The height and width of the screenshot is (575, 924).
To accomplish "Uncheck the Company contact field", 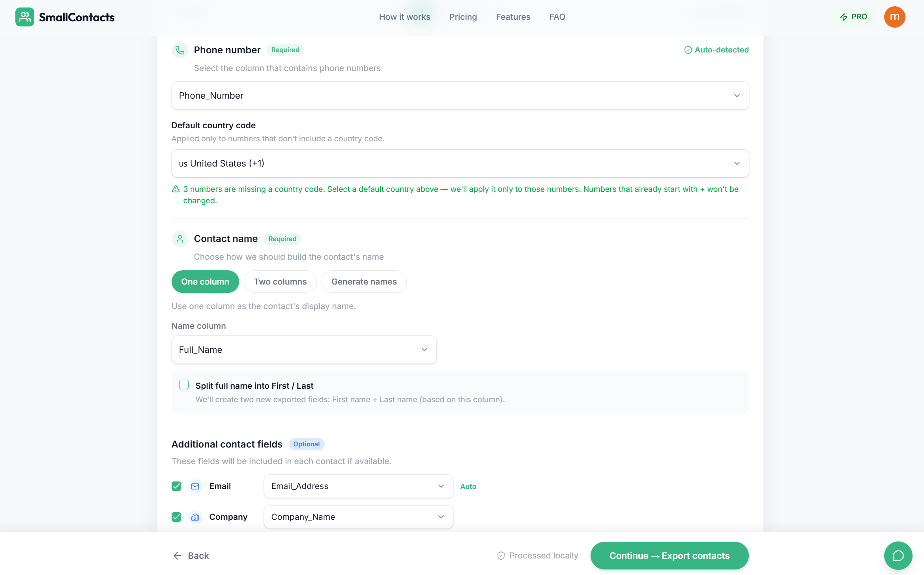I will 176,517.
